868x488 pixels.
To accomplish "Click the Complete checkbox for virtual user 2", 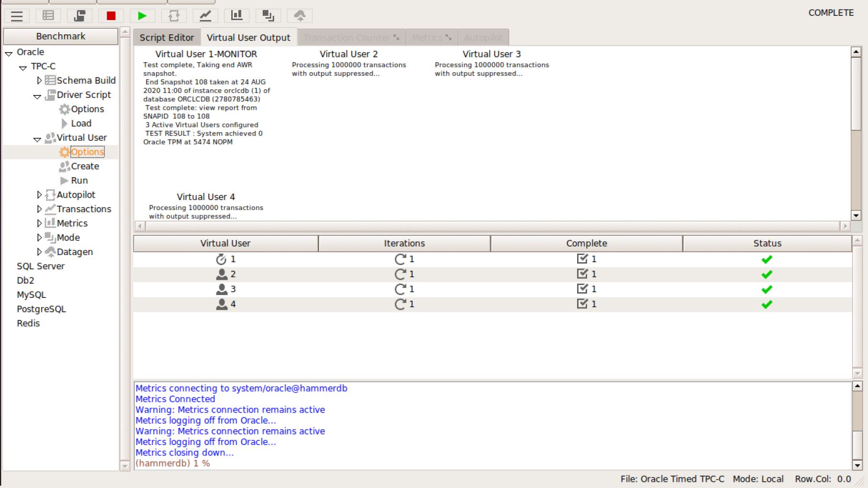I will tap(582, 274).
